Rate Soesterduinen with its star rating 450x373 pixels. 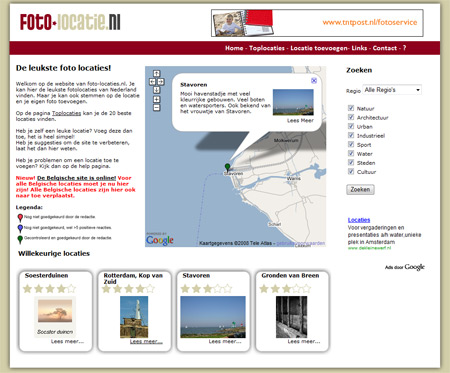point(49,289)
